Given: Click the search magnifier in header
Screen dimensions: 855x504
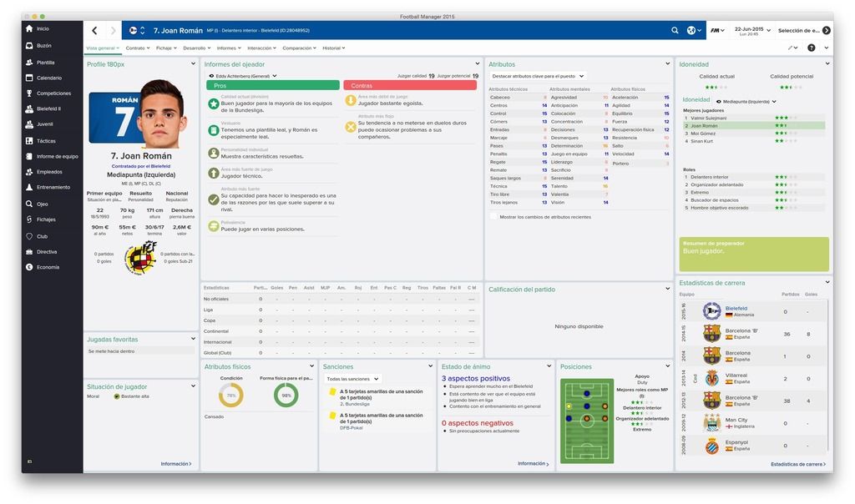Looking at the screenshot, I should (675, 31).
